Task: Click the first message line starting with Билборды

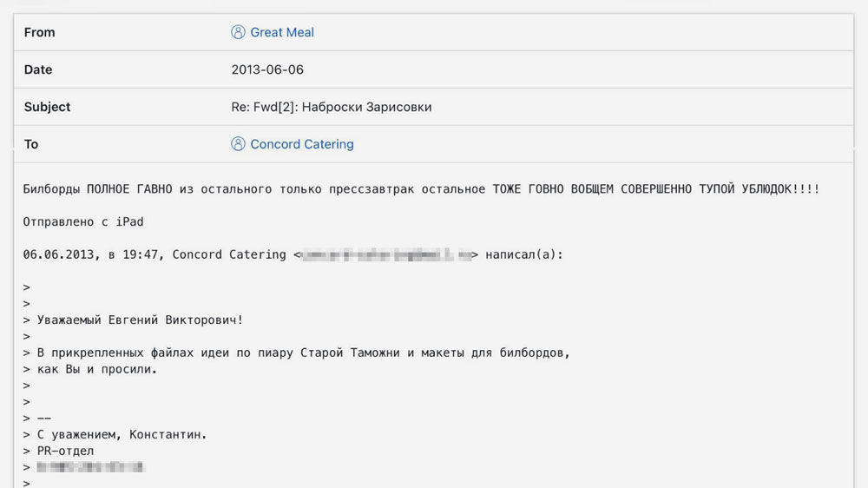Action: (x=421, y=188)
